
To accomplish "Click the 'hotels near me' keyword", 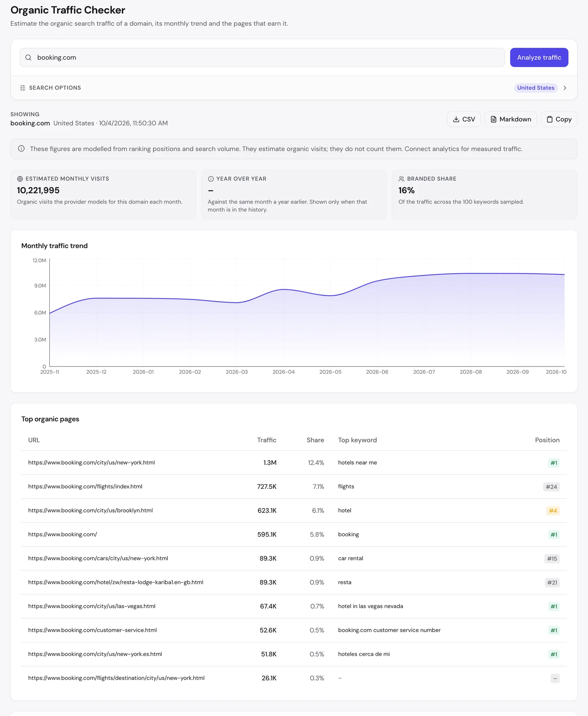I will tap(357, 463).
